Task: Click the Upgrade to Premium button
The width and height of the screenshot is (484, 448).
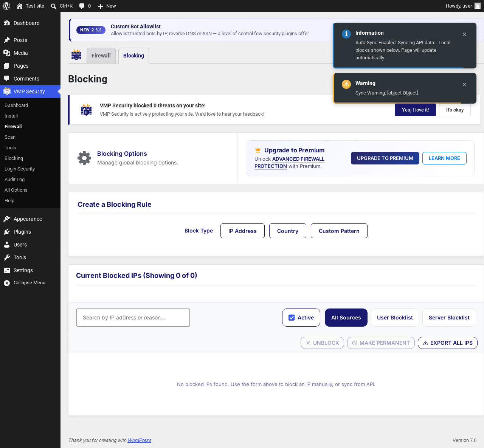Action: click(385, 158)
